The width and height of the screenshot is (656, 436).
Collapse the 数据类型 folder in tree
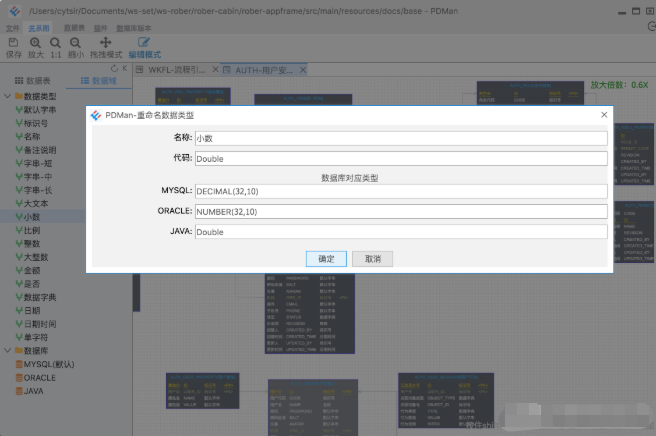coord(7,96)
